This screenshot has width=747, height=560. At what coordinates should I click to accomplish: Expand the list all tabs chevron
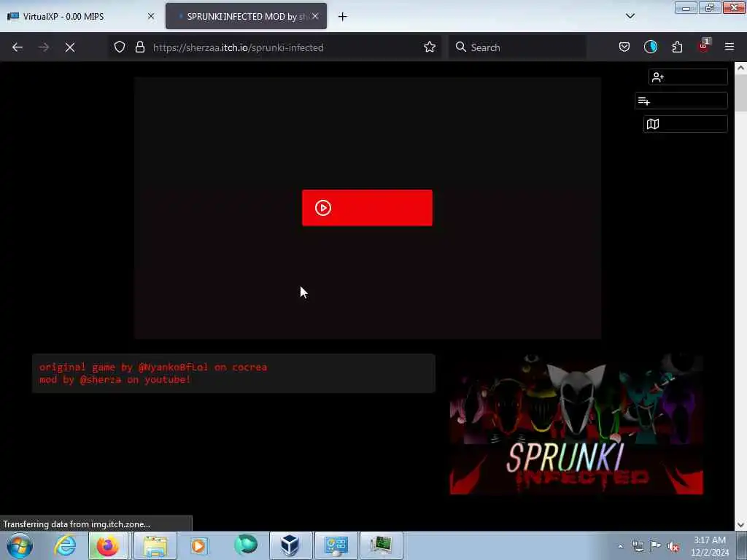coord(630,16)
